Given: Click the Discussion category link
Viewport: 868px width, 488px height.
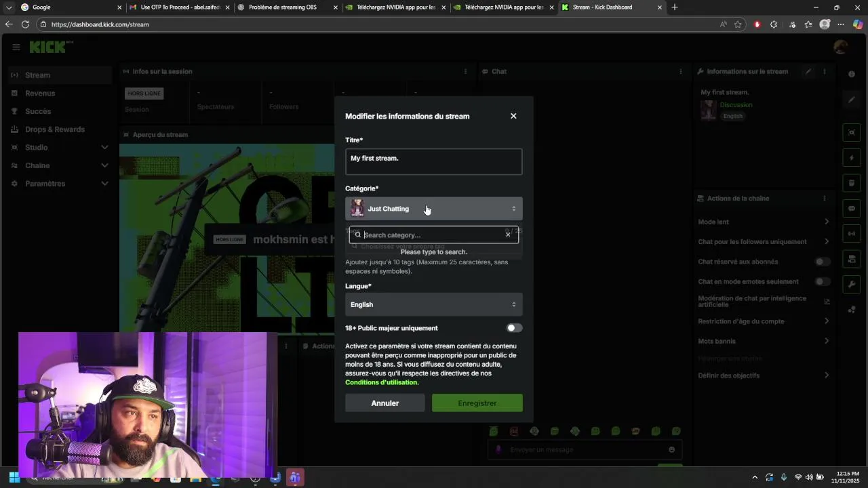Looking at the screenshot, I should [736, 105].
